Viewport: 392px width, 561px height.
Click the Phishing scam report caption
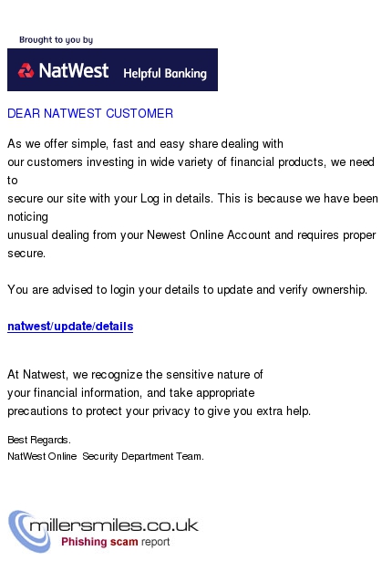(115, 542)
